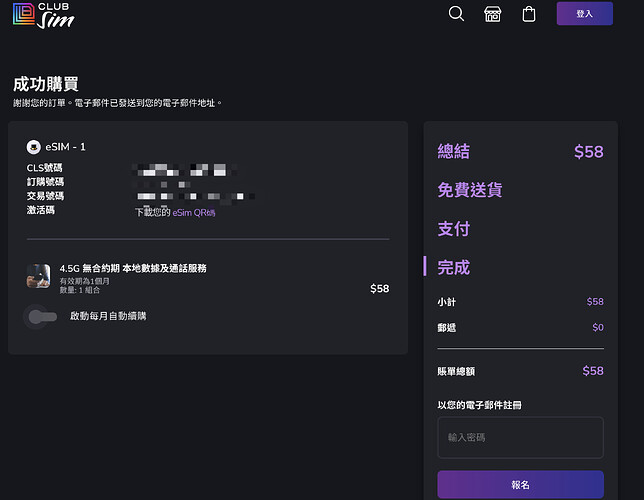Click the 4.5G plan product thumbnail

39,276
